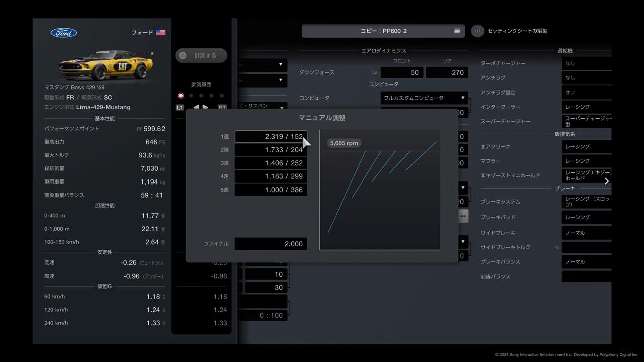This screenshot has width=644, height=362.
Task: Click the 0-400 m time 11.77
Action: (150, 216)
